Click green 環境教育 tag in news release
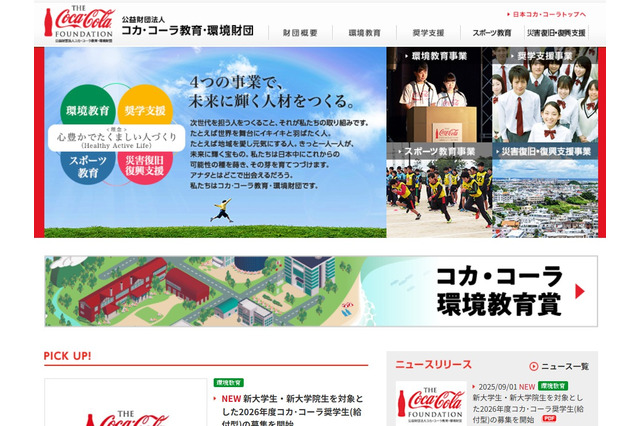This screenshot has width=640, height=426. point(553,386)
